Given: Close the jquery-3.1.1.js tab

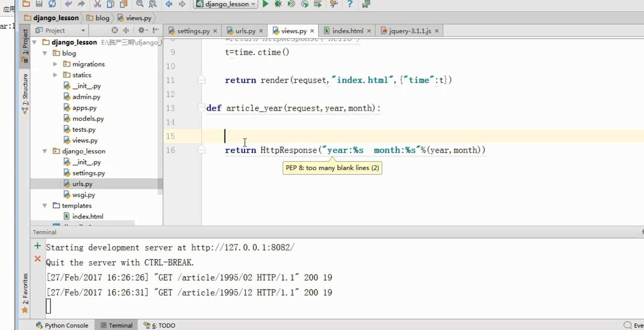Looking at the screenshot, I should tap(437, 31).
